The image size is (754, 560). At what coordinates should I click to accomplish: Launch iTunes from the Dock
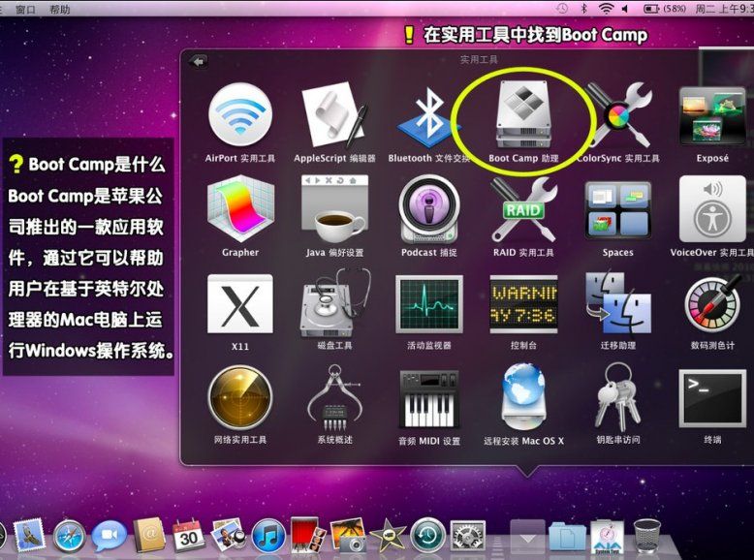pos(268,536)
